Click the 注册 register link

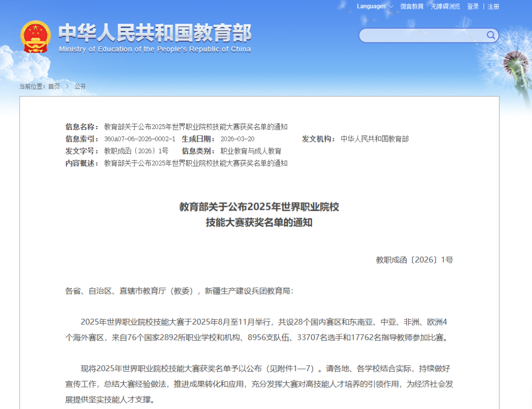[493, 6]
